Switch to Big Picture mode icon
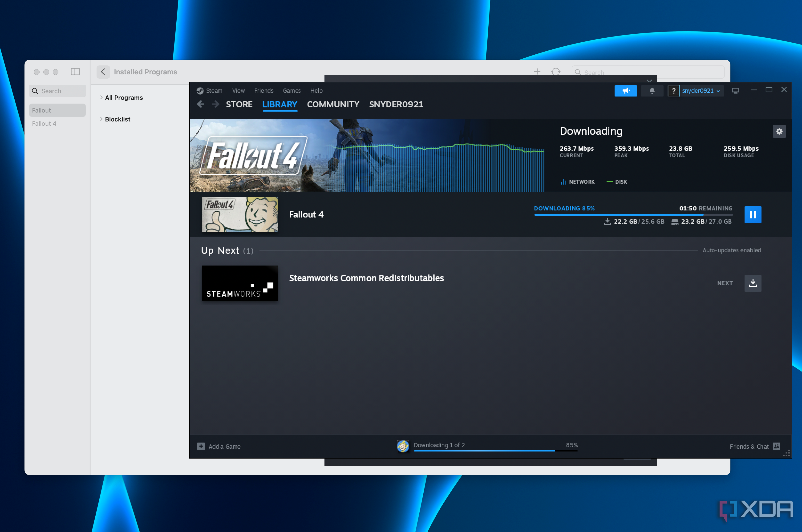 pyautogui.click(x=735, y=91)
